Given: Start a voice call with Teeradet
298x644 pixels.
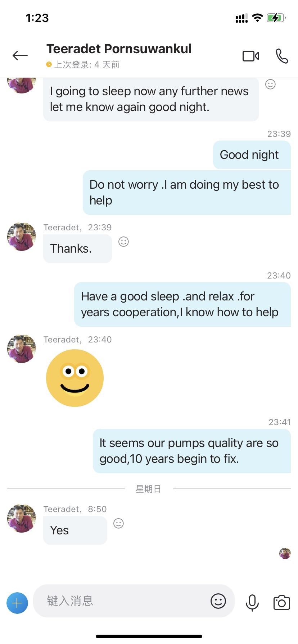Looking at the screenshot, I should [x=282, y=56].
